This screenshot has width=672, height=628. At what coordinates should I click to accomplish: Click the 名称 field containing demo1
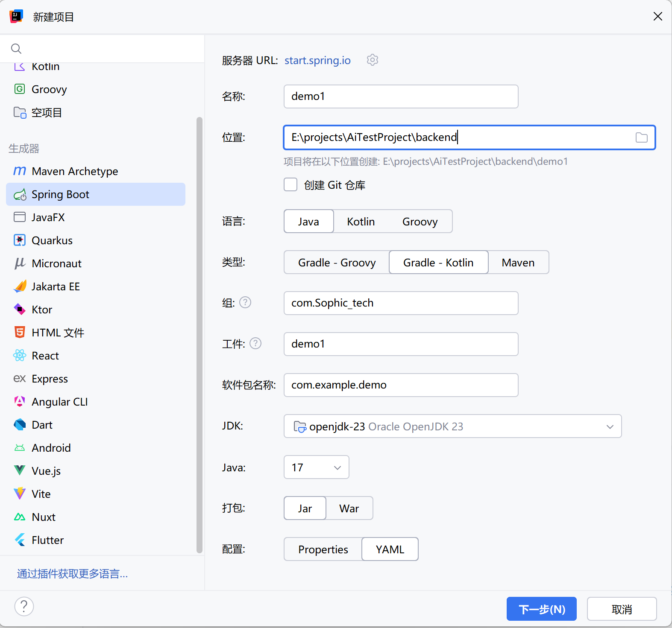pos(401,96)
